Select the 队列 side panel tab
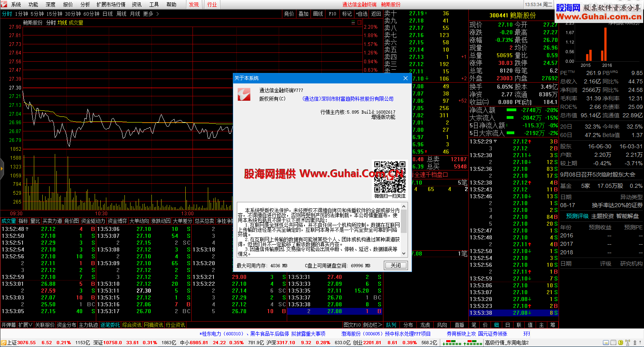 (x=391, y=325)
